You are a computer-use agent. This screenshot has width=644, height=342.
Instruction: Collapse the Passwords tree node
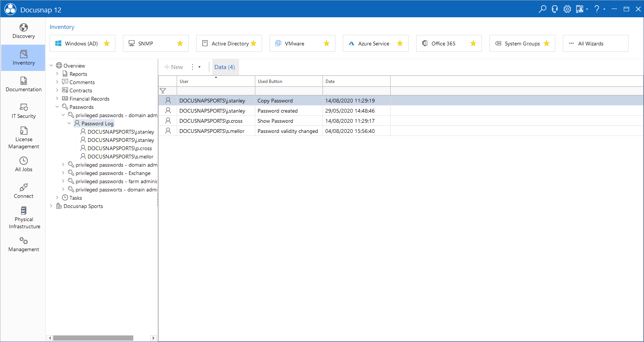coord(57,107)
